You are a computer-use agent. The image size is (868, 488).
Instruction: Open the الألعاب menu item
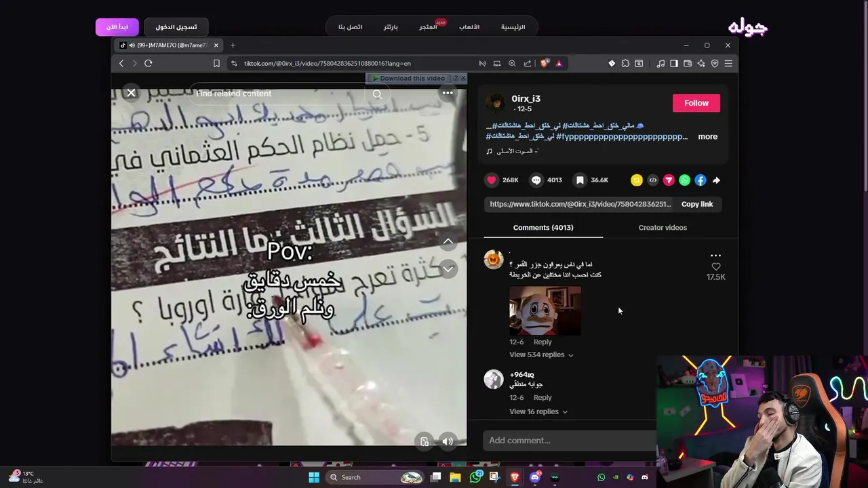[469, 27]
